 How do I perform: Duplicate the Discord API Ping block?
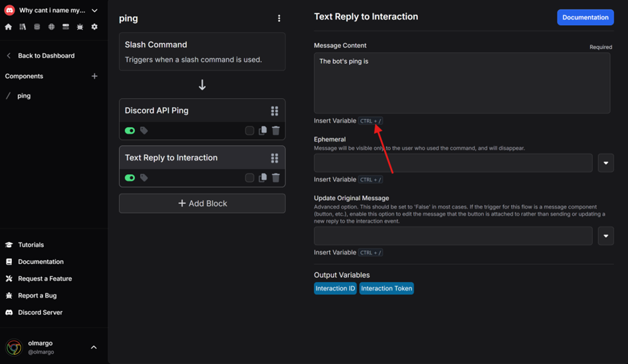(x=262, y=131)
